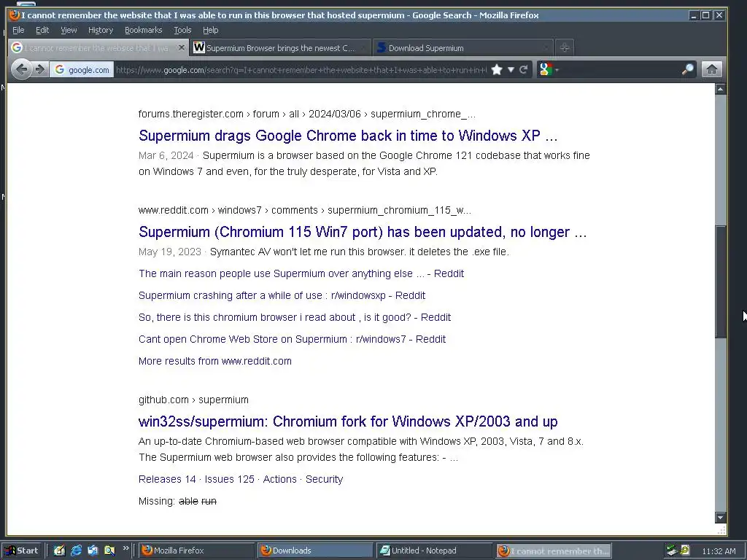Screen dimensions: 747x560
Task: Switch to the Downloads taskbar button
Action: 315,551
